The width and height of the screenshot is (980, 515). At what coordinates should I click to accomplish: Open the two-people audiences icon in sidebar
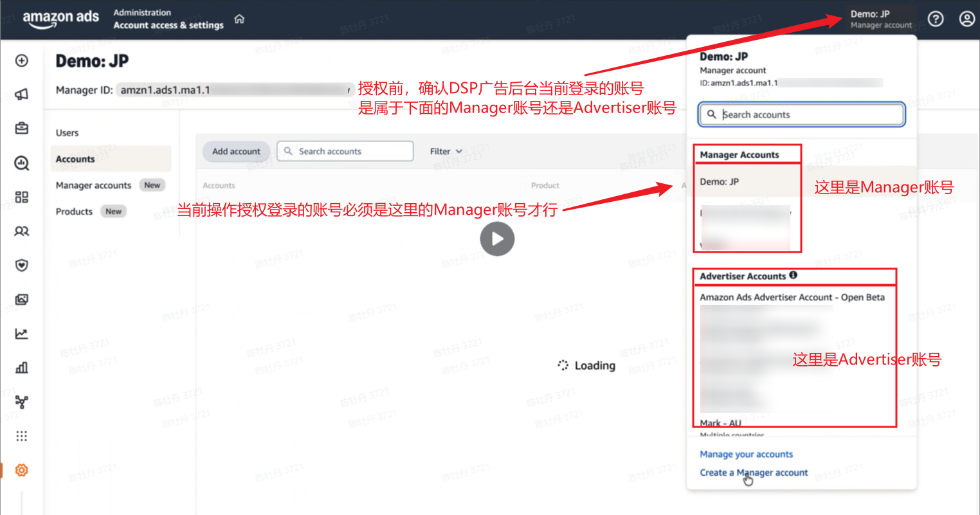pyautogui.click(x=22, y=231)
